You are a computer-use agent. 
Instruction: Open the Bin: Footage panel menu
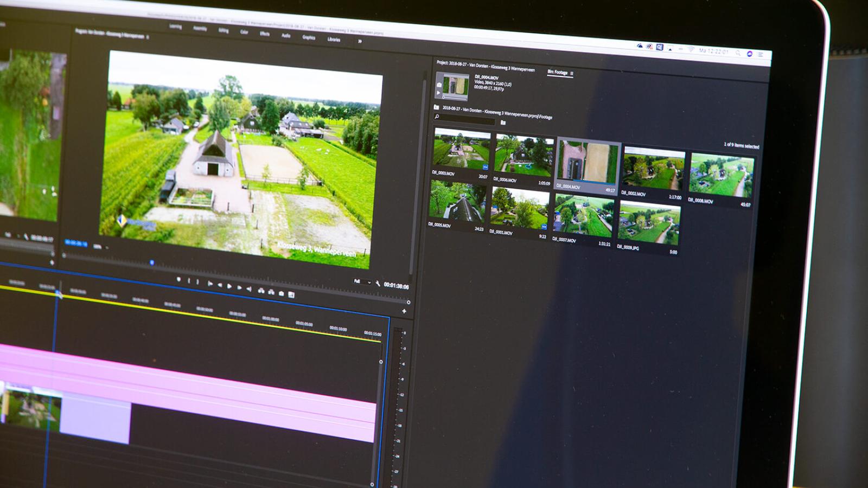571,73
